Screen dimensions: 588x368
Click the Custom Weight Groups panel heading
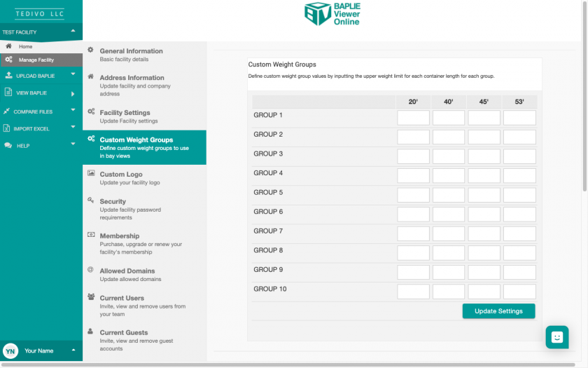tap(282, 64)
